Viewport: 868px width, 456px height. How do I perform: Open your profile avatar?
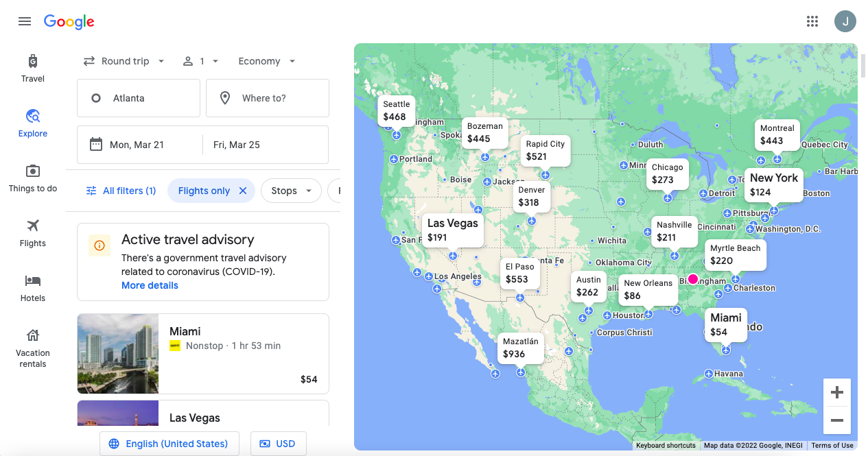[x=845, y=21]
